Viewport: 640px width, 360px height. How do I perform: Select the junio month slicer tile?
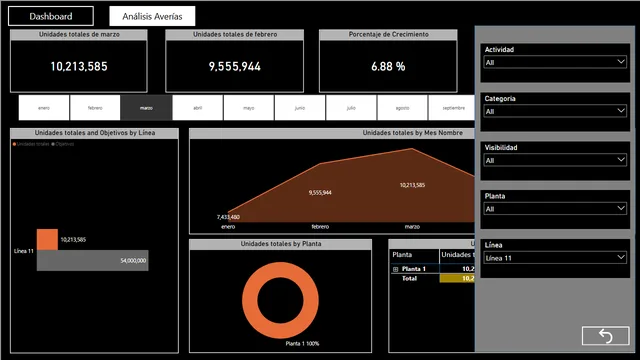(300, 108)
